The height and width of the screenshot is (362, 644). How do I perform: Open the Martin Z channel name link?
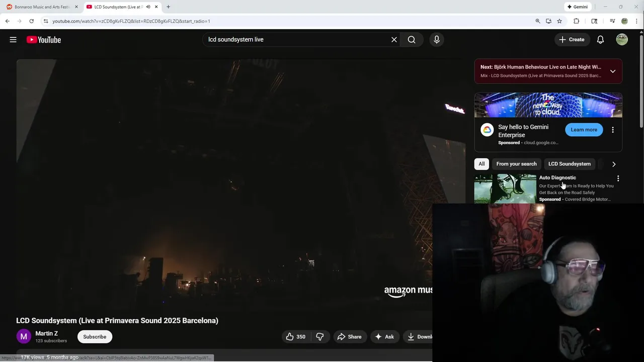[x=46, y=333]
